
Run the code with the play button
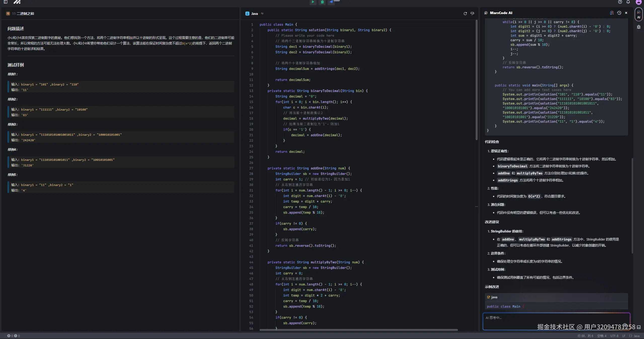313,2
